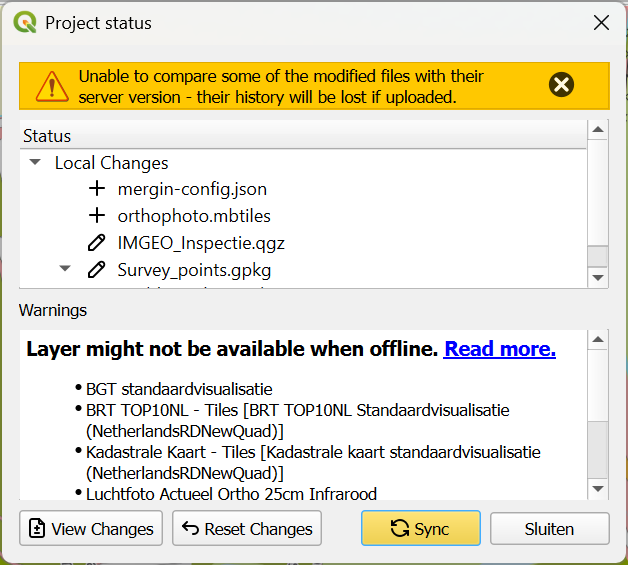
Task: Collapse the Survey_points.gpkg node
Action: [65, 269]
